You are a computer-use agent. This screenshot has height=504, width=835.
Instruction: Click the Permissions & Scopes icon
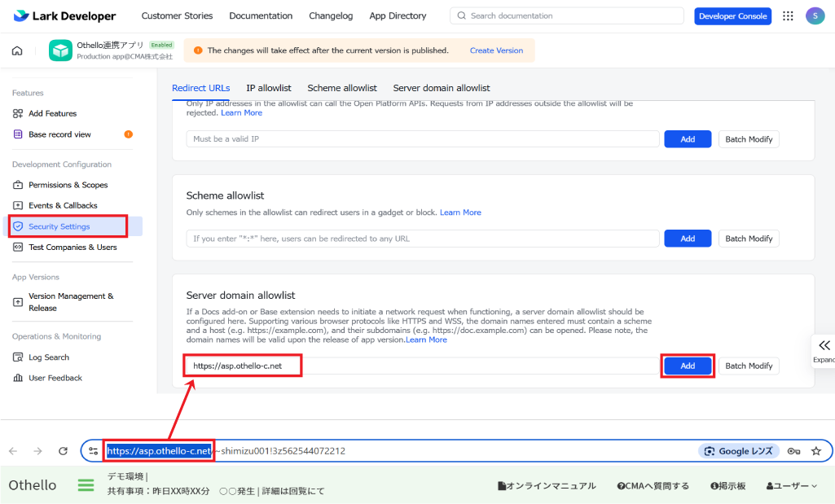[x=18, y=185]
